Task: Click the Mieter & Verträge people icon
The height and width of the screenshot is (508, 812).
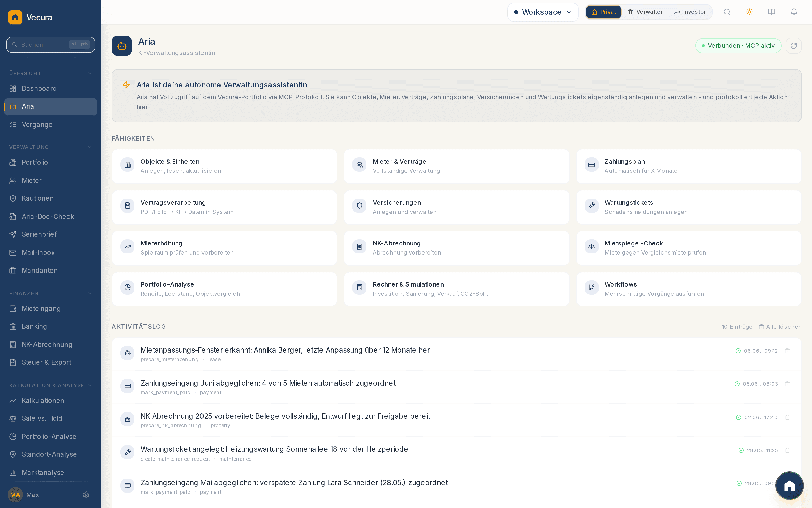Action: (359, 165)
